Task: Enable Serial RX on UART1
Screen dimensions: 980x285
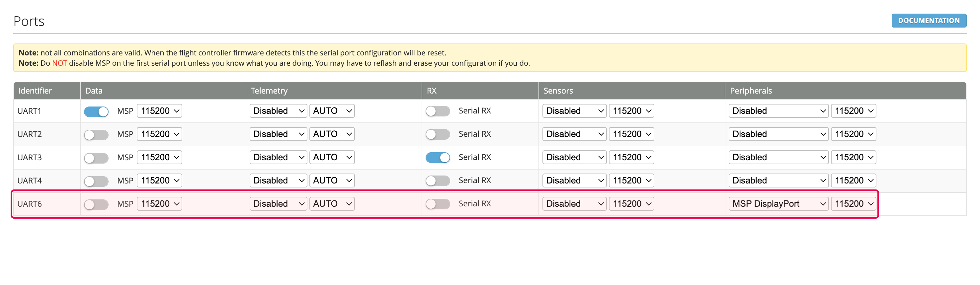Action: point(438,111)
